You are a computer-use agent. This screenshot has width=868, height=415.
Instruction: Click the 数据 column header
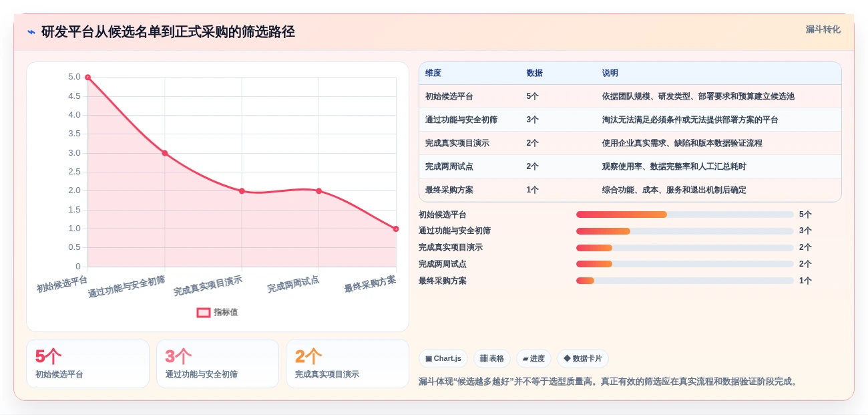coord(534,73)
